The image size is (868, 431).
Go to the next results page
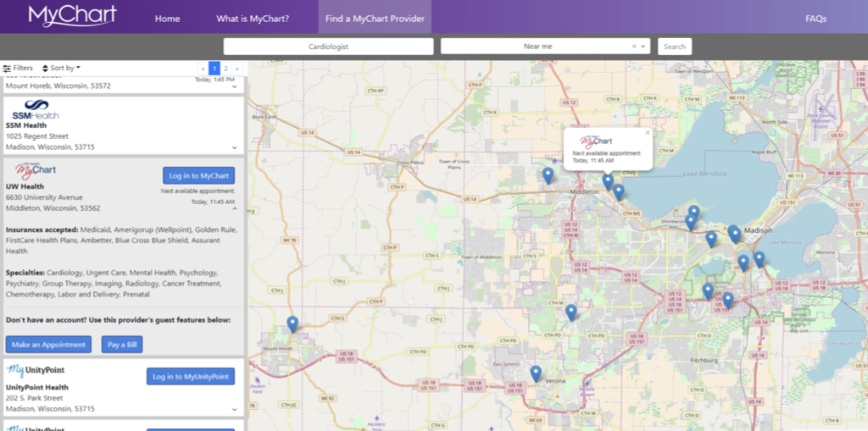click(237, 69)
